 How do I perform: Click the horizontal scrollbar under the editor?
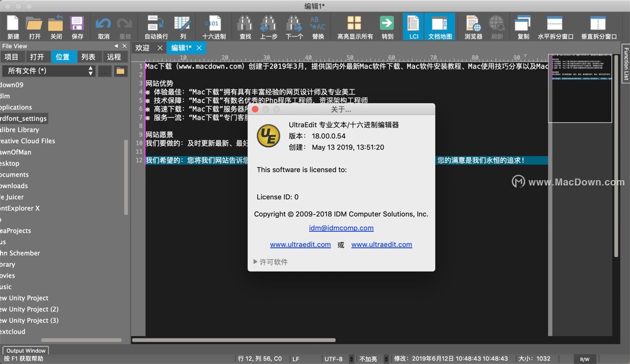233,340
